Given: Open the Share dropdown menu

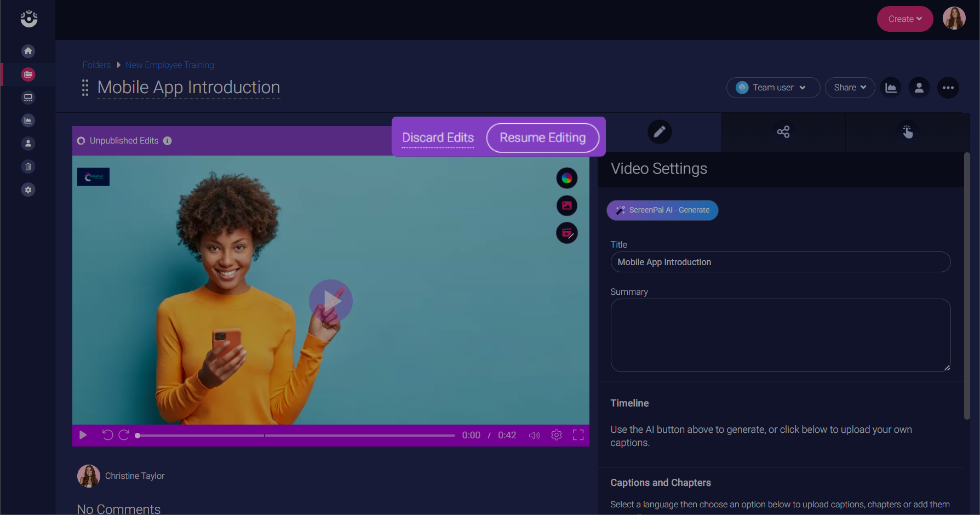Looking at the screenshot, I should tap(850, 88).
